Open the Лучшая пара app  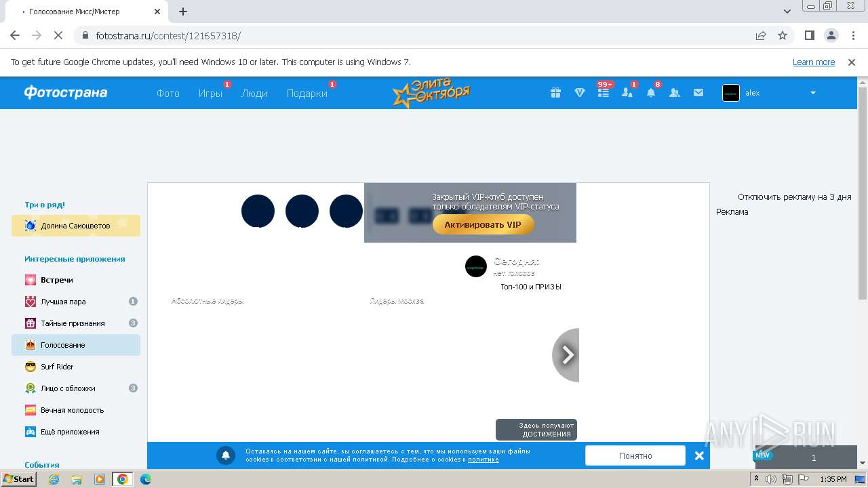click(76, 302)
